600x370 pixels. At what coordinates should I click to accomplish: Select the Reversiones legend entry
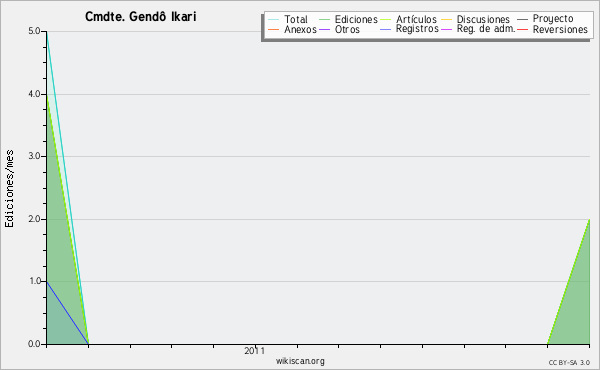coord(552,29)
